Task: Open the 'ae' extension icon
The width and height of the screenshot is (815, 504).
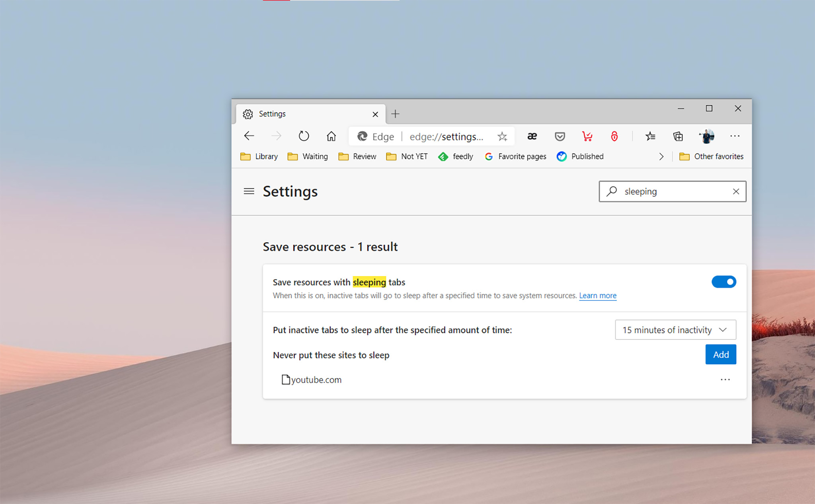Action: pyautogui.click(x=532, y=136)
